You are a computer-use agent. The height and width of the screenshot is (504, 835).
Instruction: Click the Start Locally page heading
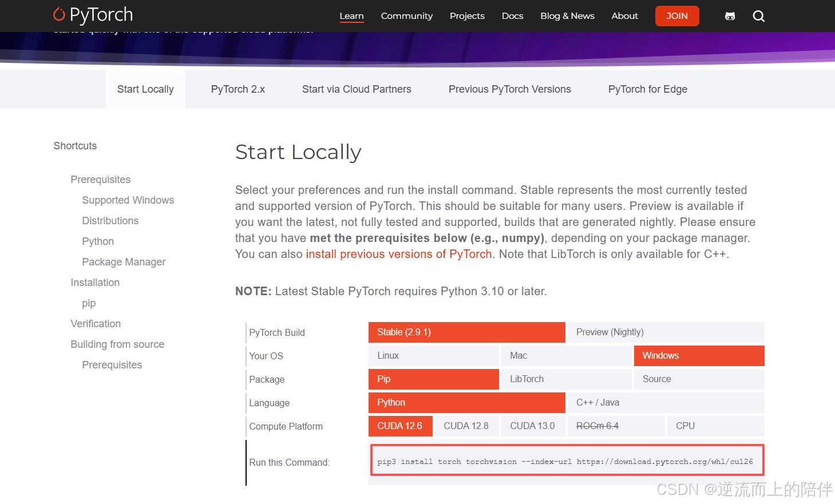pos(298,152)
